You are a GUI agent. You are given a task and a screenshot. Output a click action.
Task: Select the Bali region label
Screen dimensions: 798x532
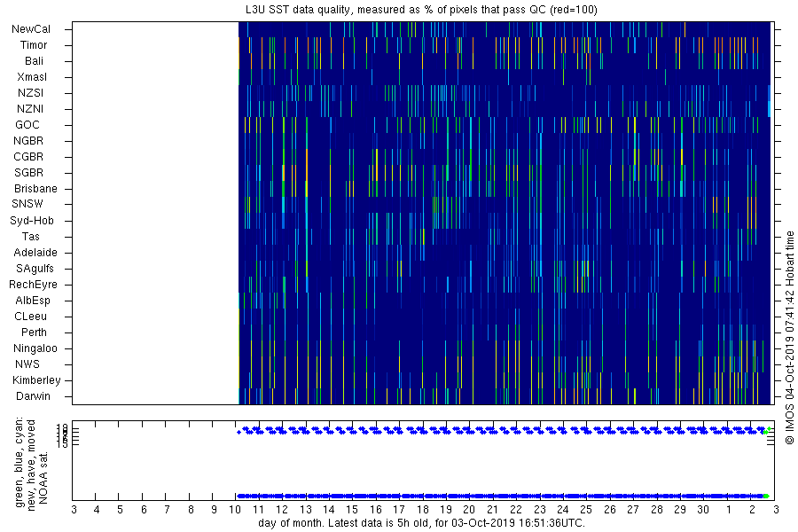(x=34, y=61)
